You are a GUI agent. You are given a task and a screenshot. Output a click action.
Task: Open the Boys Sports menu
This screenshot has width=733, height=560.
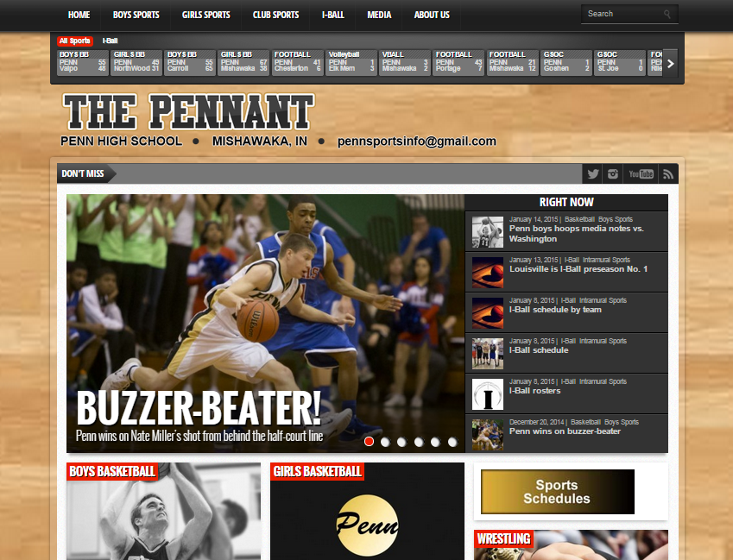(136, 15)
